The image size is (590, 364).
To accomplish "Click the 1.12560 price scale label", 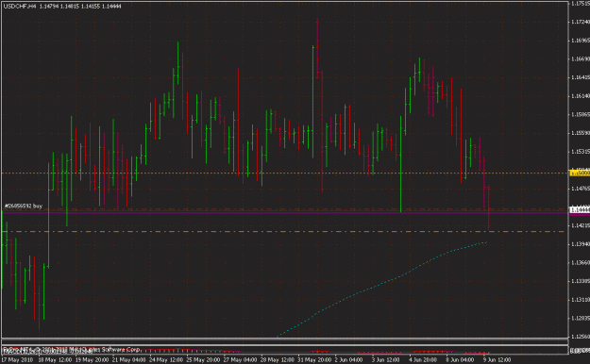I will [581, 336].
